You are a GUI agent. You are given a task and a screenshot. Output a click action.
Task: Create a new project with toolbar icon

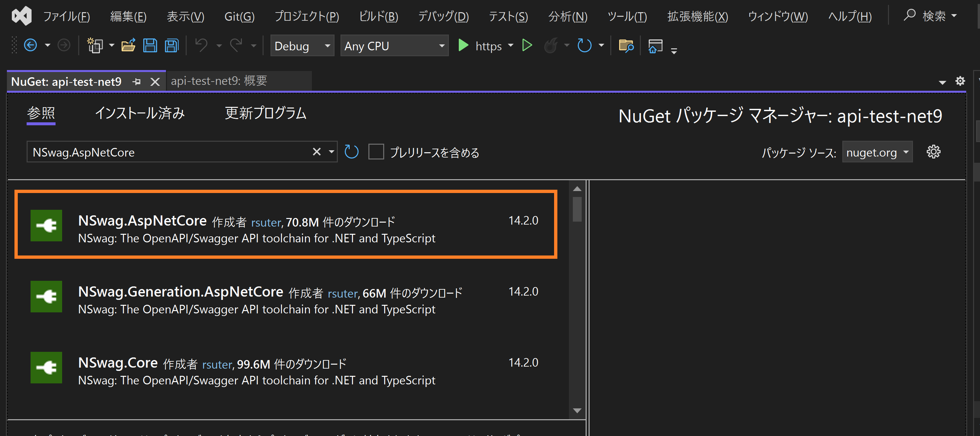point(95,45)
